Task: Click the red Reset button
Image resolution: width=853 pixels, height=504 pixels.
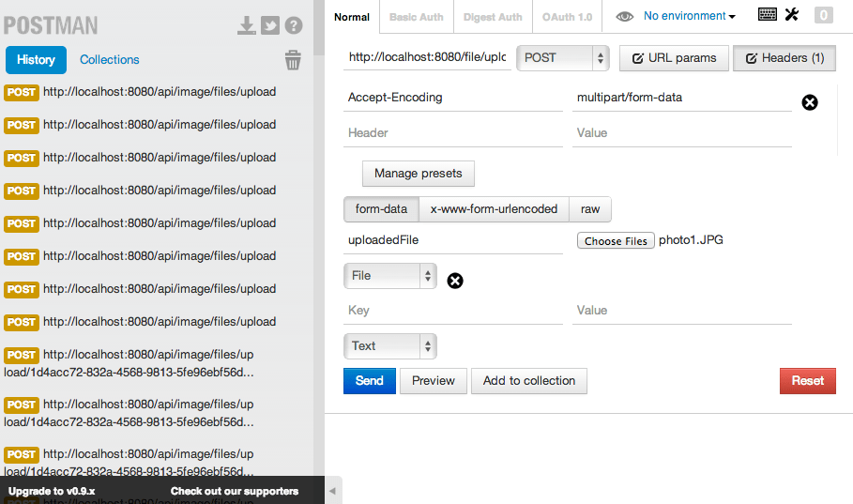Action: coord(807,381)
